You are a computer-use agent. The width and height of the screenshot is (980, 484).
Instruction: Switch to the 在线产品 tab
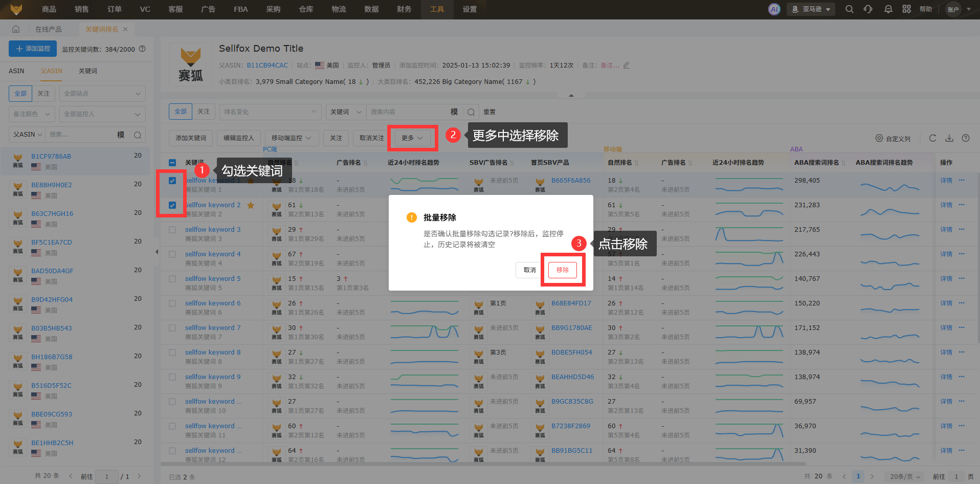pyautogui.click(x=49, y=29)
